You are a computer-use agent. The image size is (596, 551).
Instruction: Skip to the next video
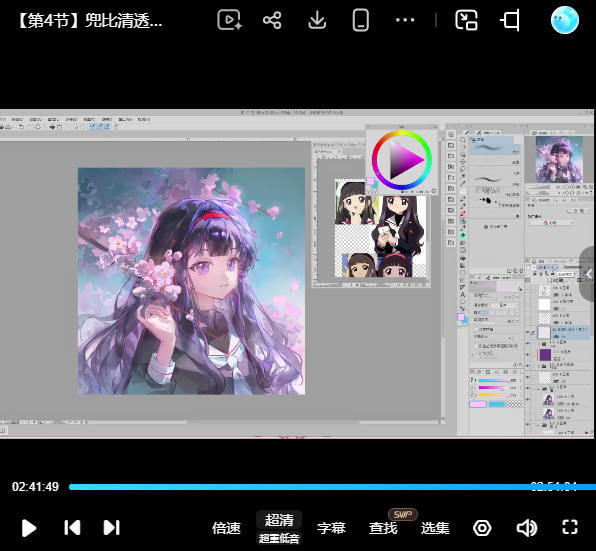point(112,527)
